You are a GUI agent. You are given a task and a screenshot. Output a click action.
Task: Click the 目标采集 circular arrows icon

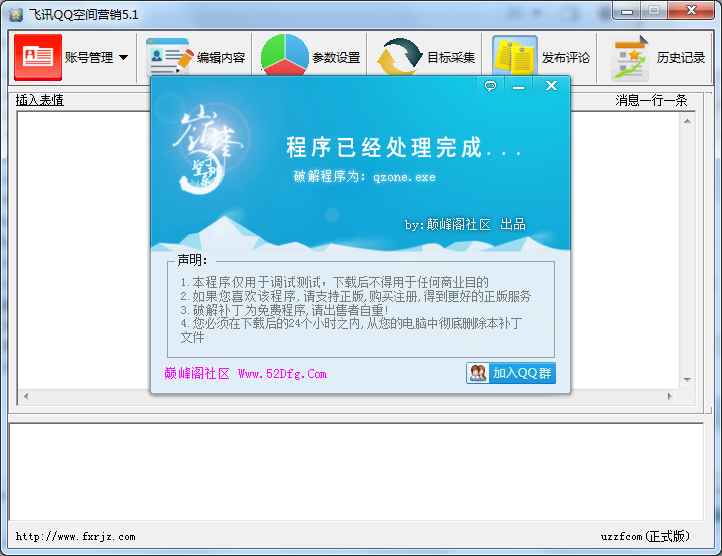(399, 57)
